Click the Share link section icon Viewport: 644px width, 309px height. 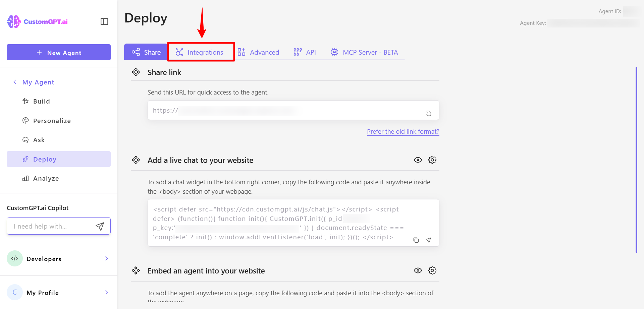tap(136, 72)
